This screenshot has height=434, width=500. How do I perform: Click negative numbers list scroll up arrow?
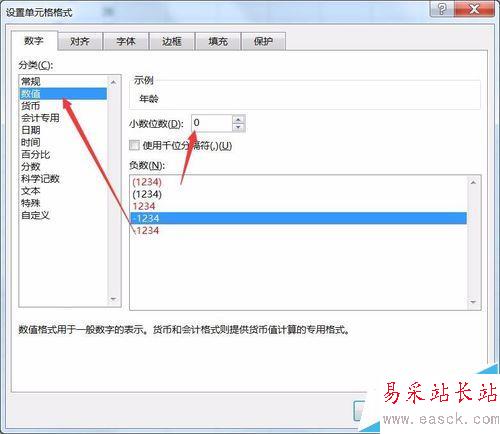point(473,182)
